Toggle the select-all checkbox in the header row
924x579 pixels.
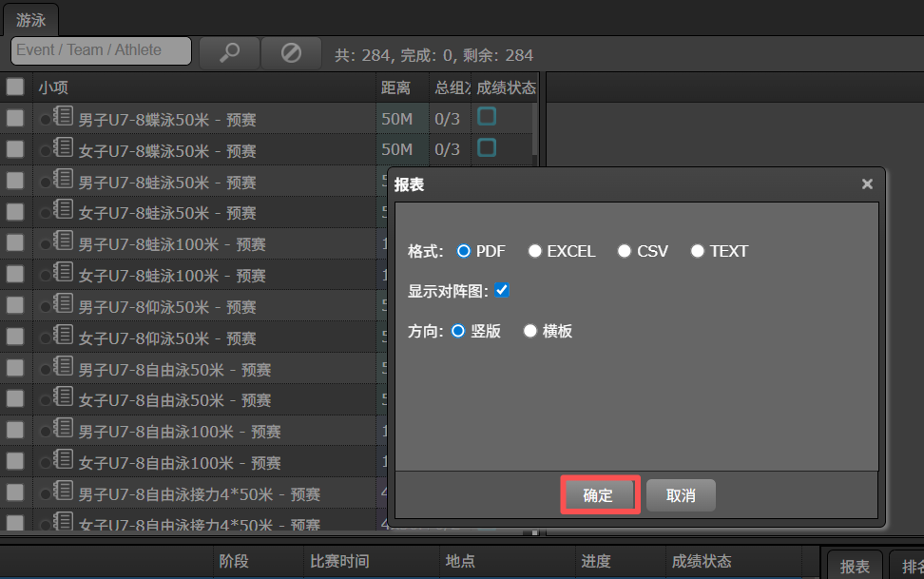tap(14, 87)
